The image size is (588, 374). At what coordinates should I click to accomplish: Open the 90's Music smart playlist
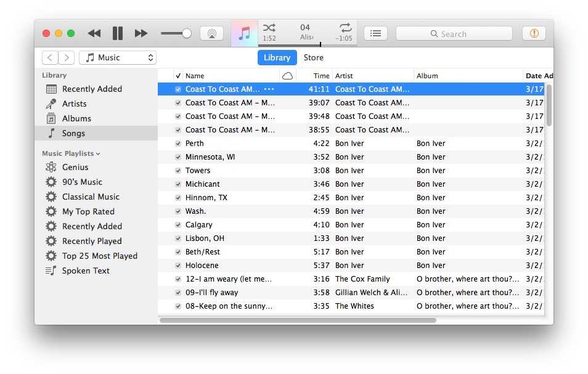(x=96, y=182)
